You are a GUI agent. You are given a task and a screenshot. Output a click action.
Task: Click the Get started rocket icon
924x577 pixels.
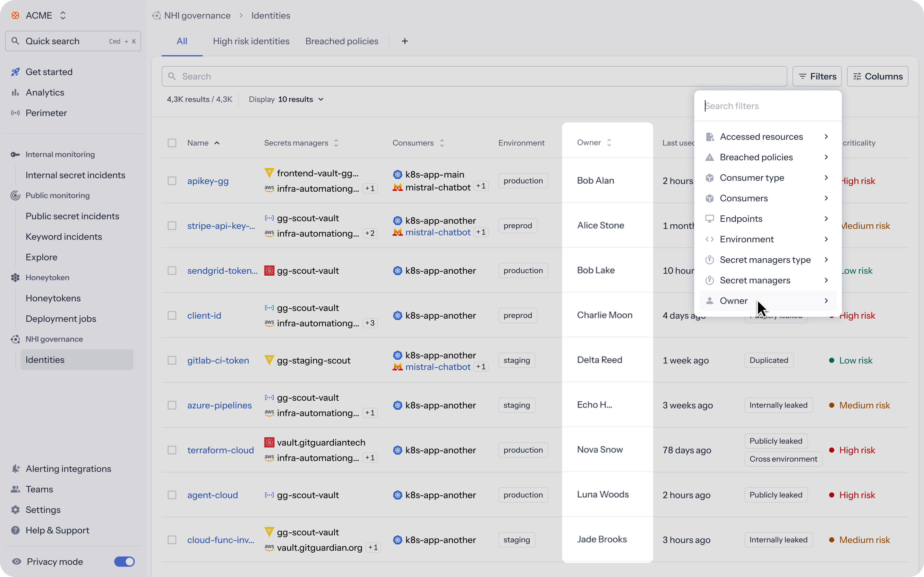point(15,72)
